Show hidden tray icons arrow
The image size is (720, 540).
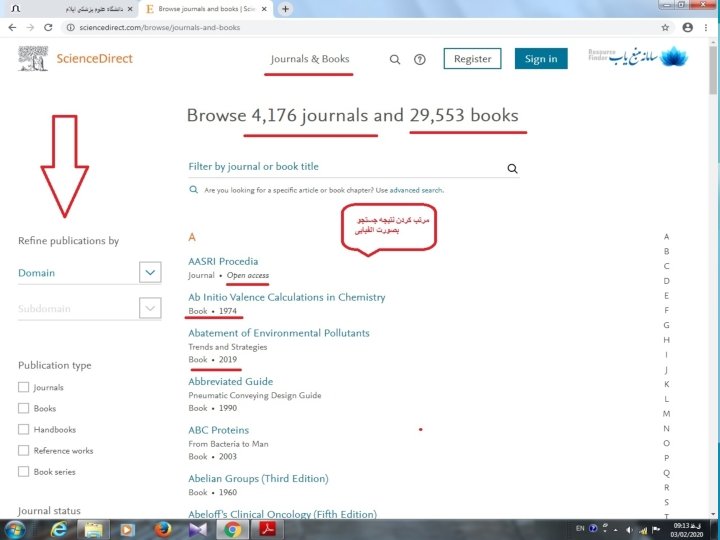[x=616, y=530]
